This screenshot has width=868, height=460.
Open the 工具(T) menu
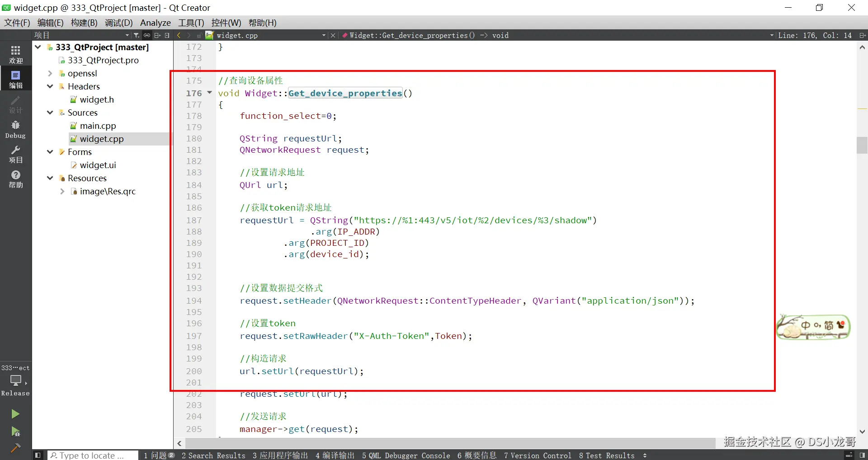coord(191,23)
